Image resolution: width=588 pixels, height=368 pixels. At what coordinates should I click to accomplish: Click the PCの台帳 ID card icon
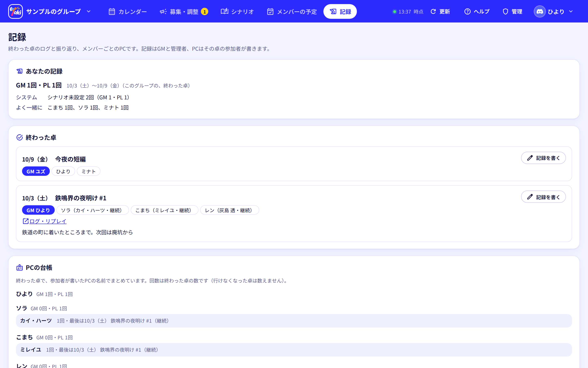[19, 267]
